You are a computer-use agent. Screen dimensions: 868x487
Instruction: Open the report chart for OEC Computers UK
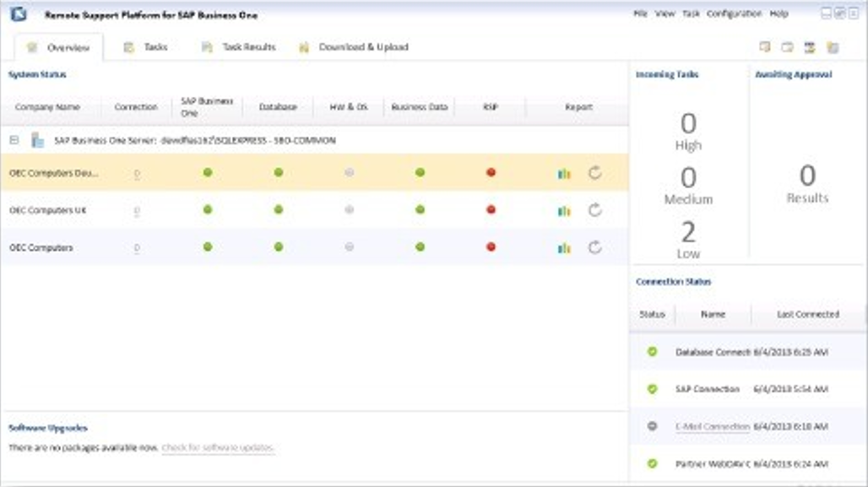(564, 209)
